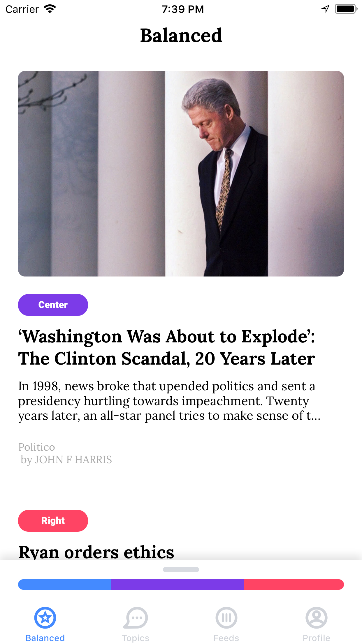Screen dimensions: 362x644
Task: Open the Politico source link
Action: coord(37,447)
